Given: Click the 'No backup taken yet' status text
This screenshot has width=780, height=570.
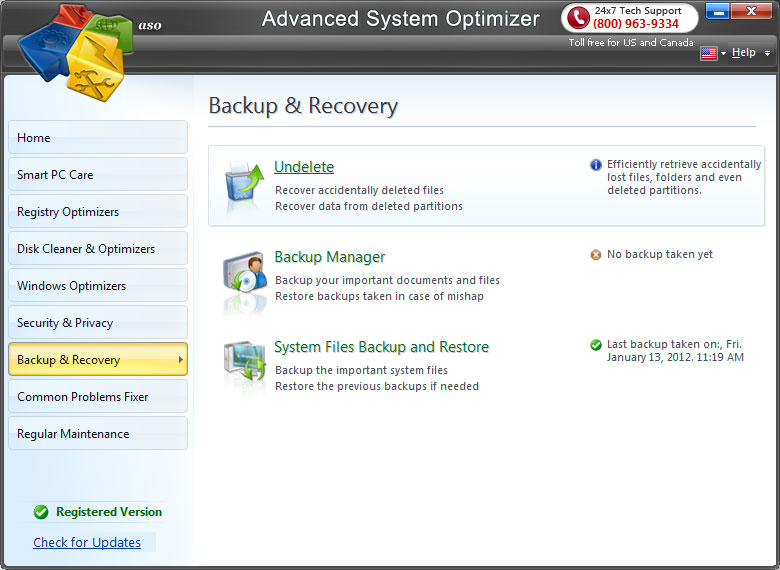Looking at the screenshot, I should coord(660,255).
